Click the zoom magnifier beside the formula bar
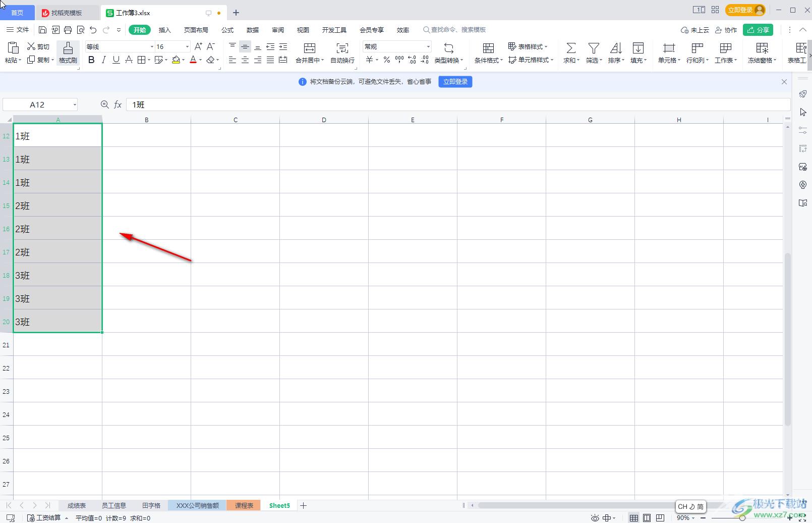The width and height of the screenshot is (812, 523). pos(104,104)
